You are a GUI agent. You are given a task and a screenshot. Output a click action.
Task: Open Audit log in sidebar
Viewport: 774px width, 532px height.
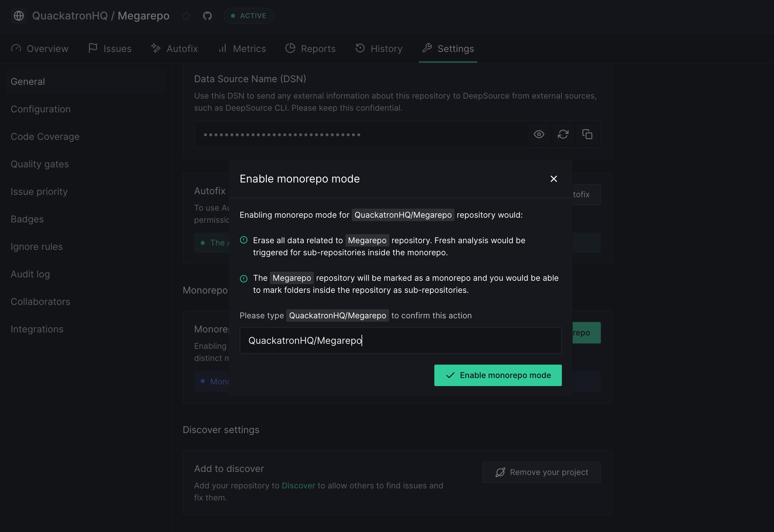[x=30, y=274]
